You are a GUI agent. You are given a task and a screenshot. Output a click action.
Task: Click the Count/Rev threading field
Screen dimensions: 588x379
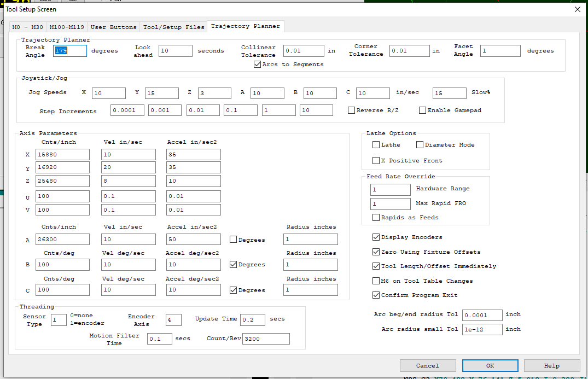point(266,339)
